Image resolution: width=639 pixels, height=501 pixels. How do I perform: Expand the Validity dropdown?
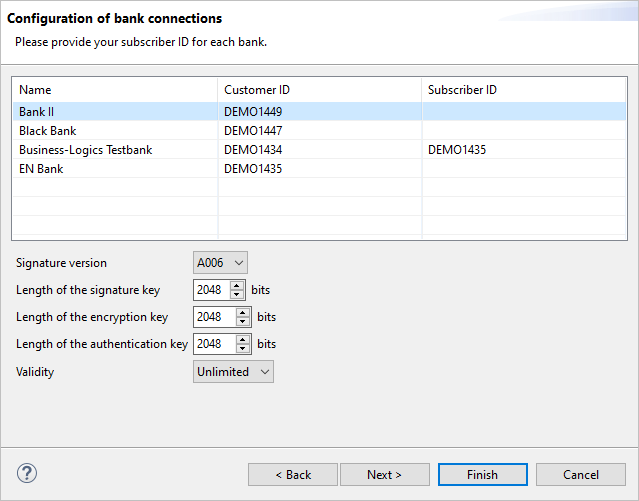pos(233,371)
